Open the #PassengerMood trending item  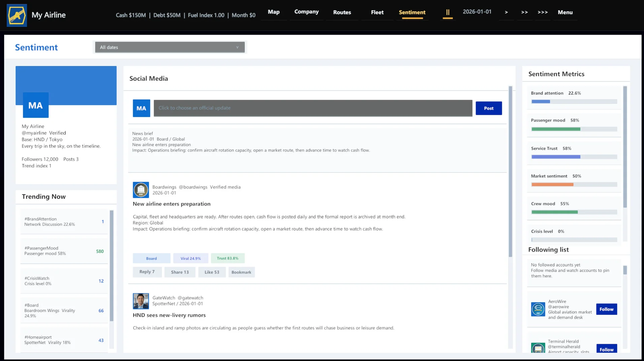(x=64, y=251)
